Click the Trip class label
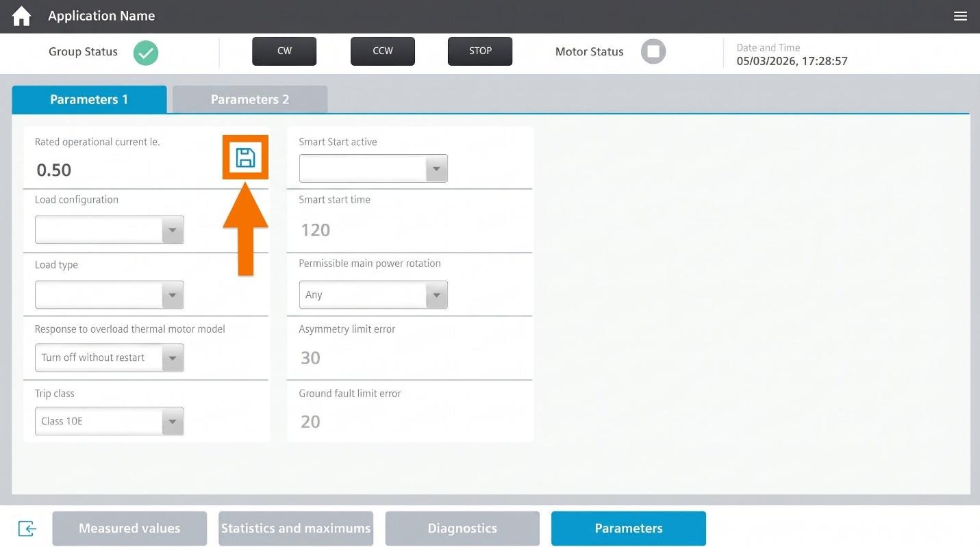This screenshot has width=980, height=547. pos(55,394)
